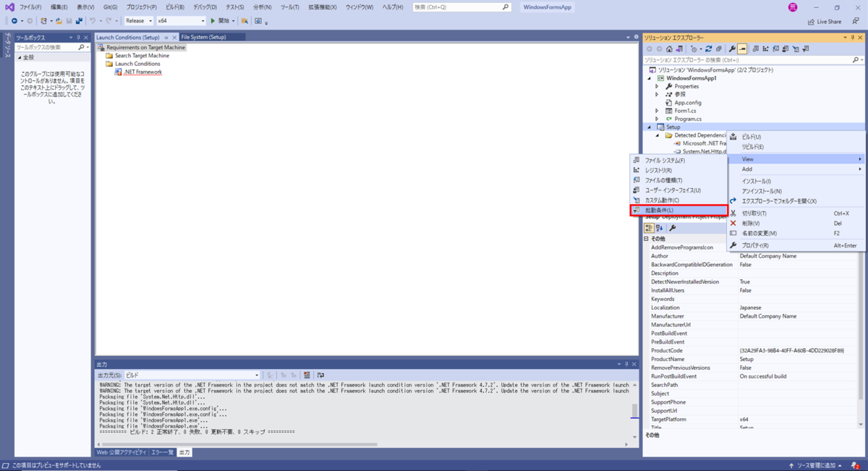
Task: Select ファイル システム(F) from View submenu
Action: pos(678,160)
